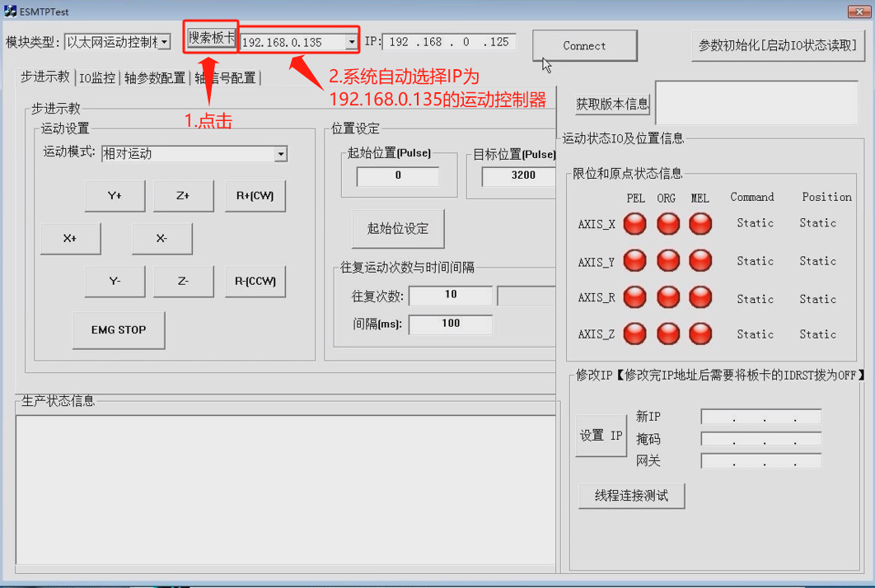Click the 搜索板卡 search board button
The image size is (875, 588).
tap(212, 39)
